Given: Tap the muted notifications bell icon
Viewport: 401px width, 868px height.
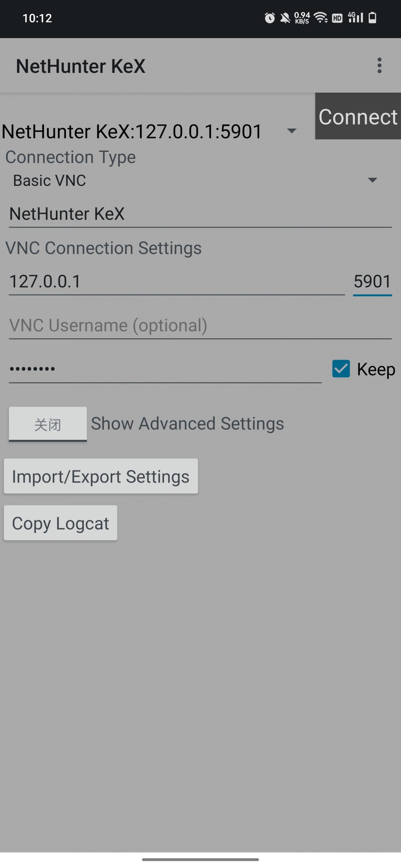Looking at the screenshot, I should click(285, 18).
